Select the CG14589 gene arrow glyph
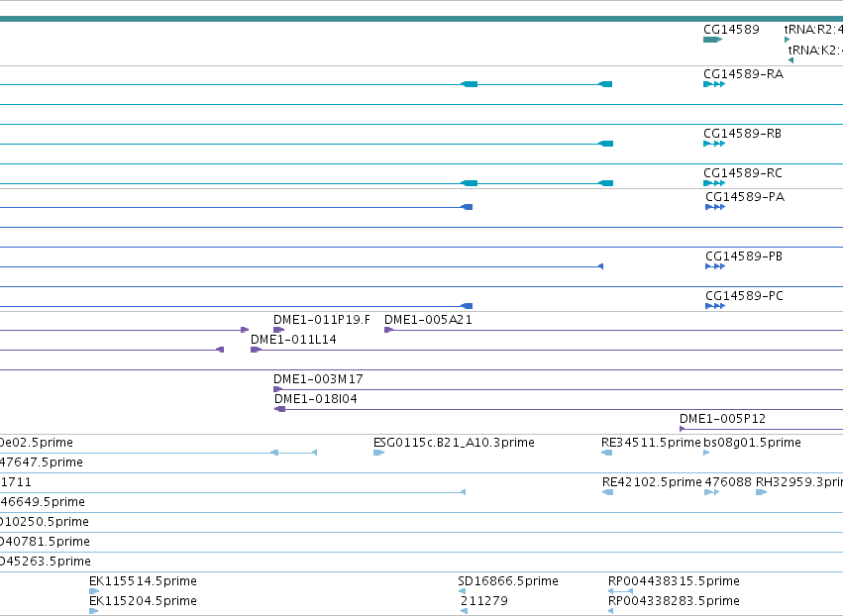Screen dimensions: 843x616 [712, 40]
